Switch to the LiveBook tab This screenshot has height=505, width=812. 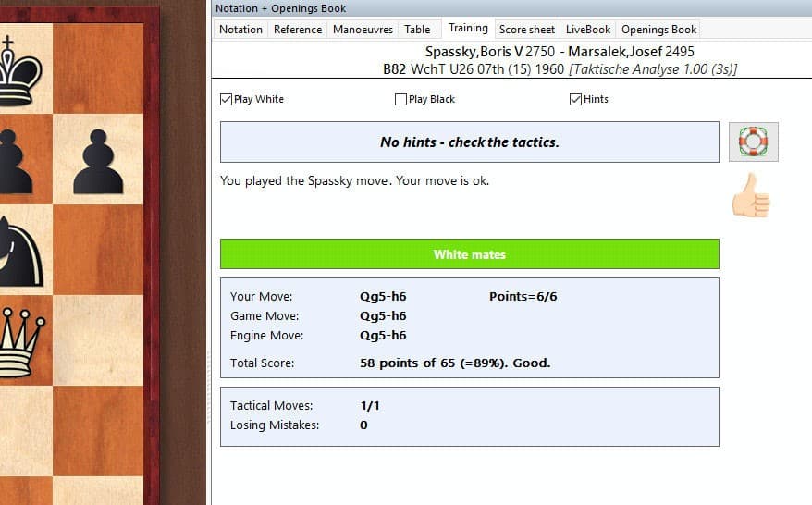pyautogui.click(x=588, y=30)
